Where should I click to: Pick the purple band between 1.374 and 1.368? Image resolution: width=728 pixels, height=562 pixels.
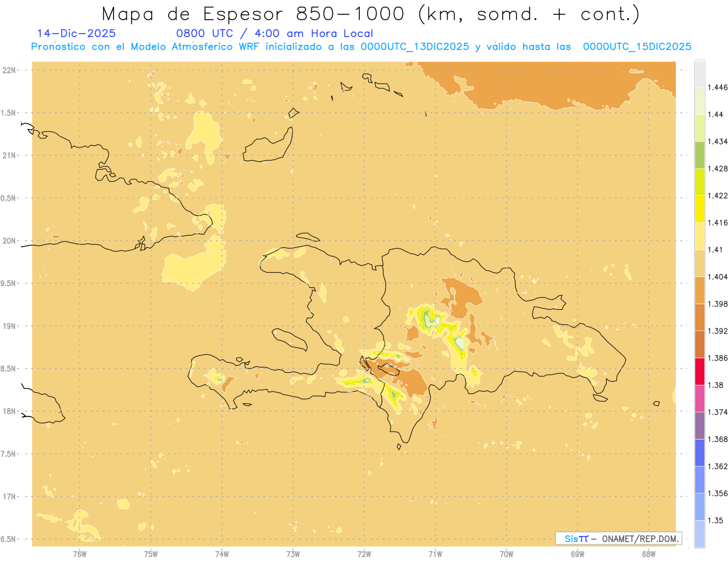pos(699,426)
